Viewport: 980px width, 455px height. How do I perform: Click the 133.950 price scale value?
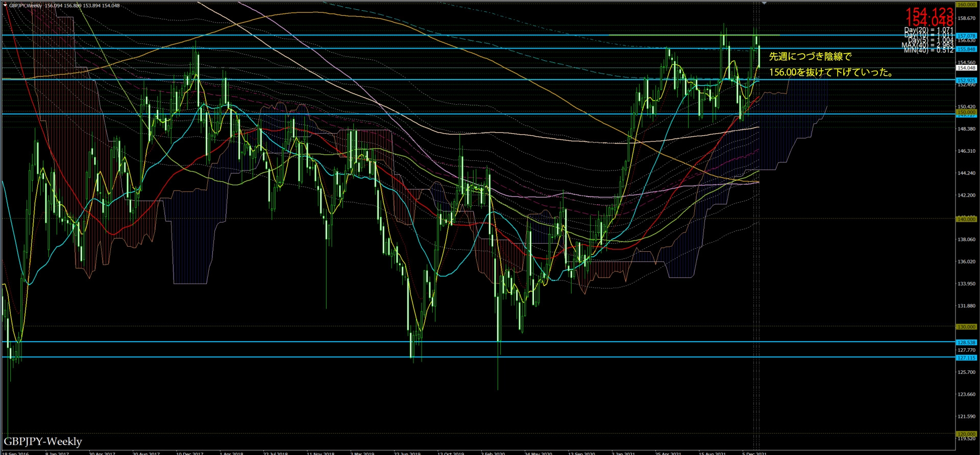pos(966,283)
